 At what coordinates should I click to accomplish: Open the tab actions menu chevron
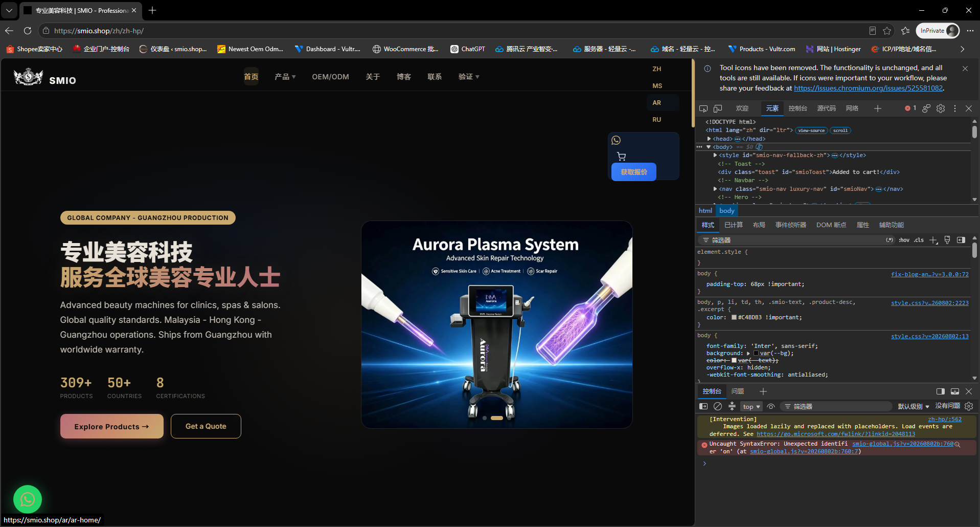pyautogui.click(x=9, y=10)
